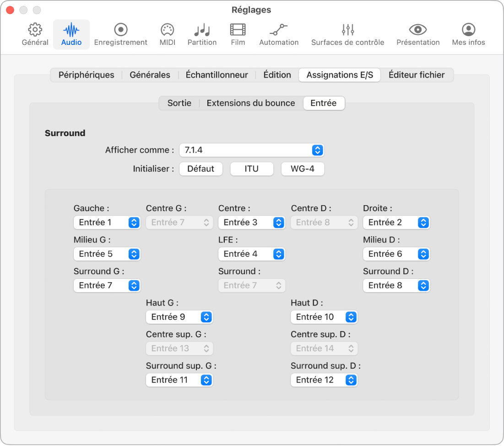Open the Automation curve icon

tap(279, 30)
